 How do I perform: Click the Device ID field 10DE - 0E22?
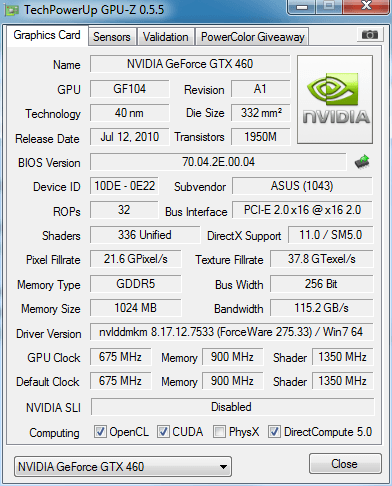[x=124, y=186]
